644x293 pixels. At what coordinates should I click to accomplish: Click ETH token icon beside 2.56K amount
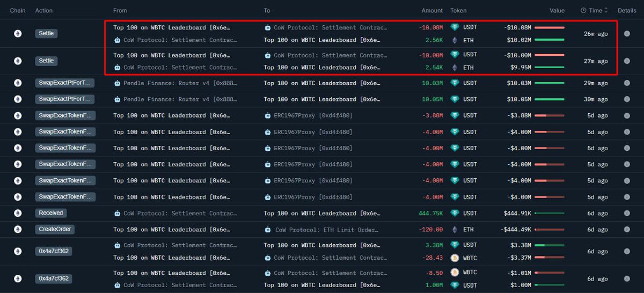455,40
